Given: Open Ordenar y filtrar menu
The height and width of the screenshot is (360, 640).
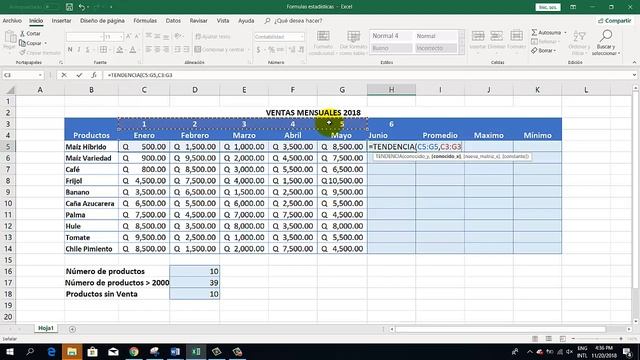Looking at the screenshot, I should 579,42.
